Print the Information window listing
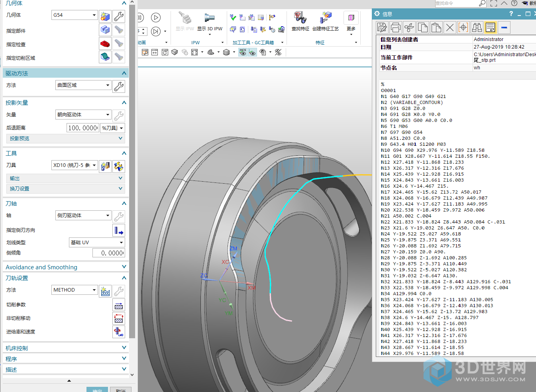This screenshot has height=392, width=536. click(x=395, y=27)
